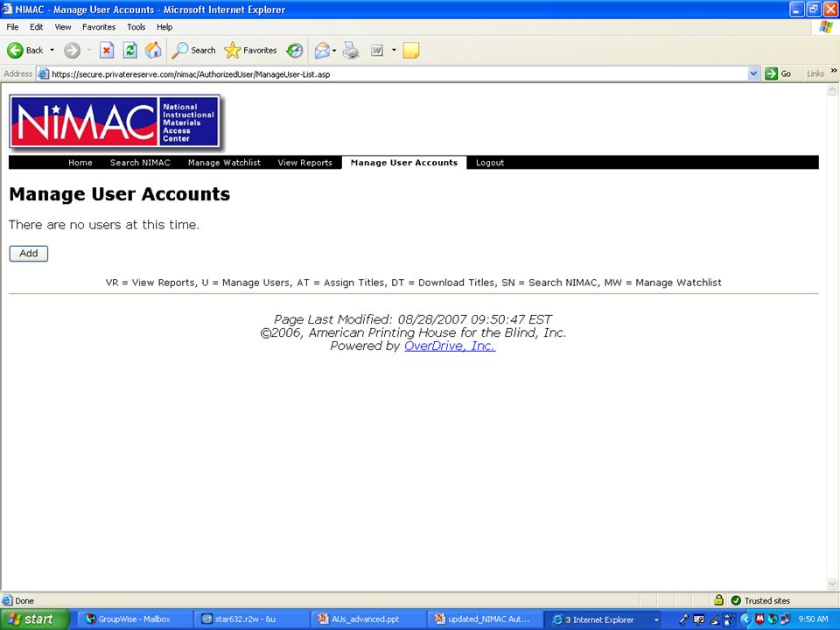Click the grayed Forward arrow button

(73, 51)
